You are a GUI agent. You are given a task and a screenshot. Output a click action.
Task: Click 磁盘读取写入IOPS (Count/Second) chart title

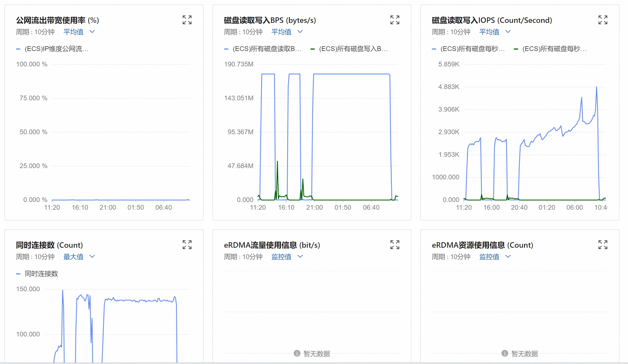[x=492, y=20]
